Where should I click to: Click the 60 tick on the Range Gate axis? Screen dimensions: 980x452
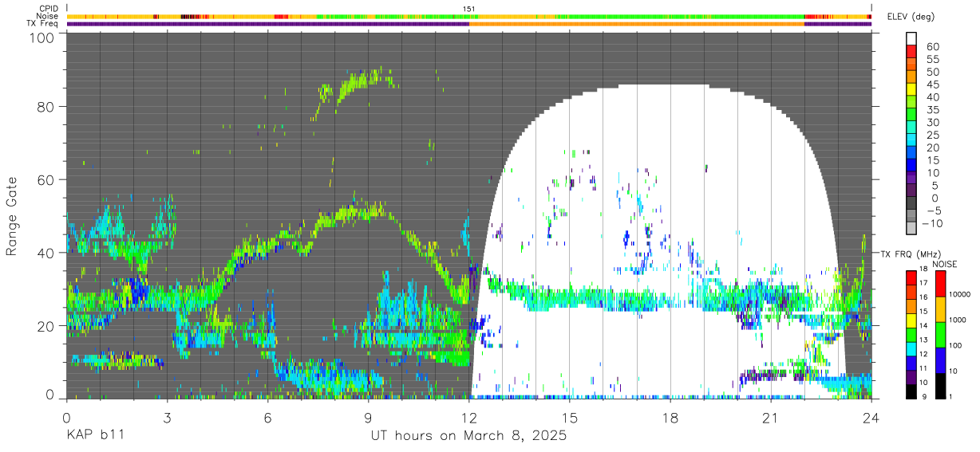click(x=45, y=179)
